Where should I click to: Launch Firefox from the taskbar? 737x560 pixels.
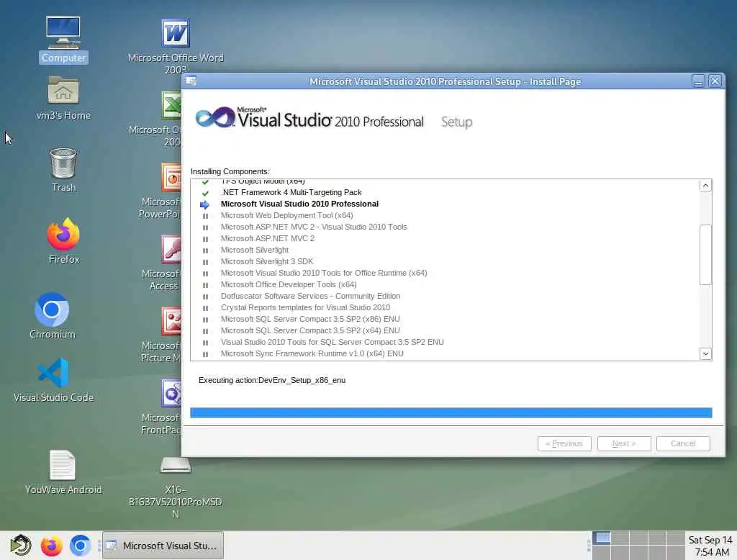(51, 546)
